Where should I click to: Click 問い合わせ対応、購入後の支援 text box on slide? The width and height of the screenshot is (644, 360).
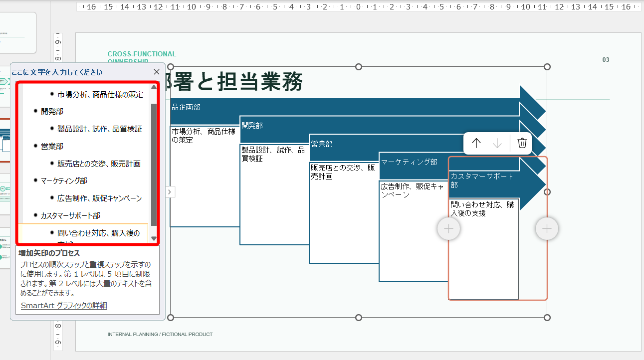click(x=483, y=249)
